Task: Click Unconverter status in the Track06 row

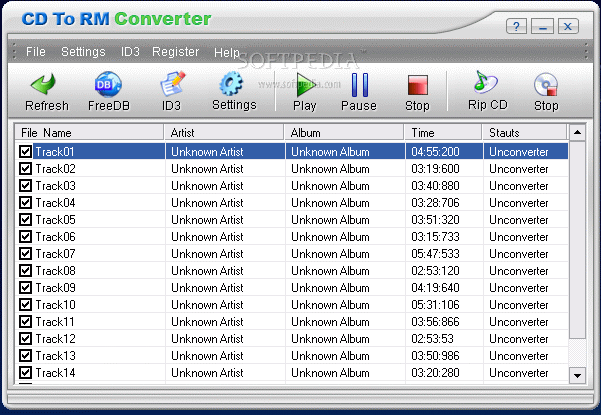Action: [519, 236]
